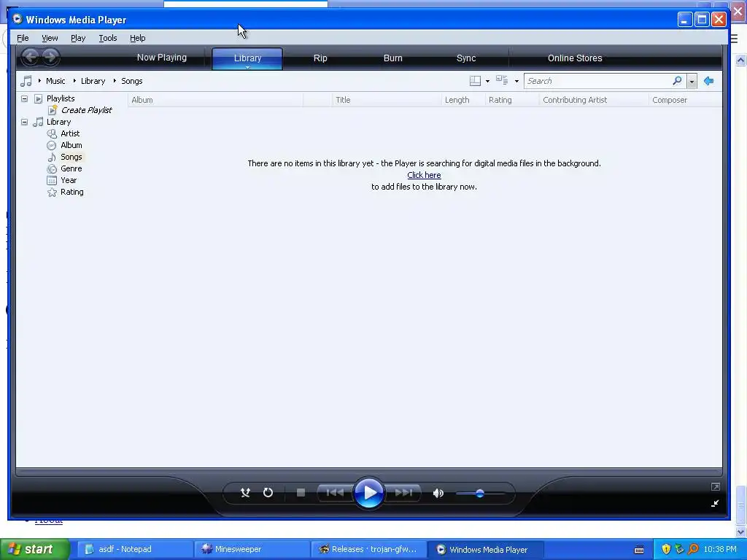Select Album in Library tree
This screenshot has width=747, height=560.
[71, 145]
